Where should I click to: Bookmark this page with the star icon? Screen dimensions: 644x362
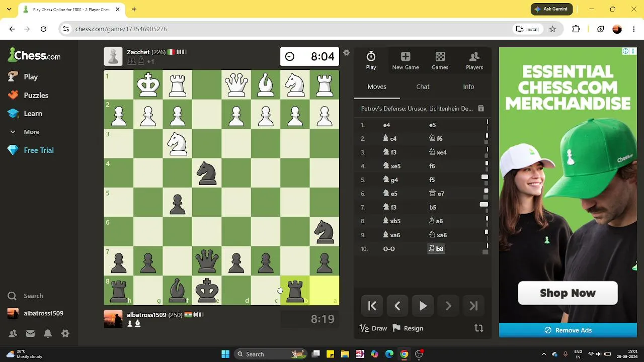point(552,29)
